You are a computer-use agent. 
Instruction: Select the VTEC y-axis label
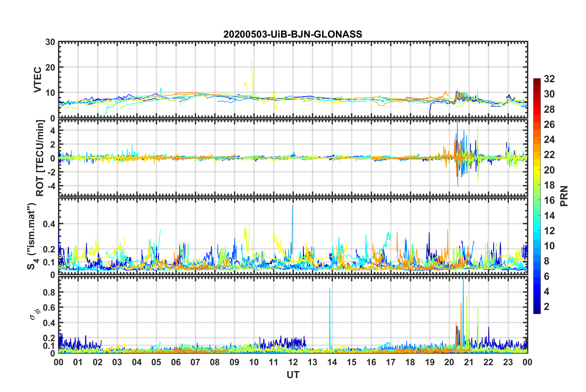pyautogui.click(x=38, y=80)
